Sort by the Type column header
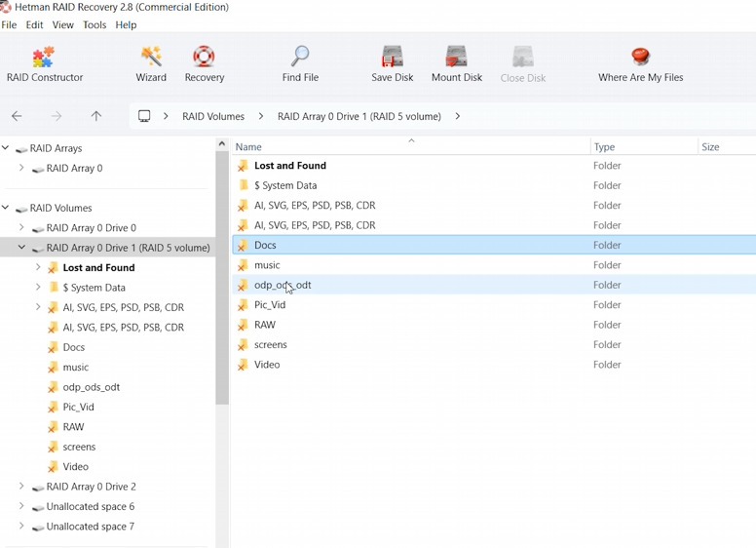This screenshot has width=756, height=548. click(x=644, y=146)
